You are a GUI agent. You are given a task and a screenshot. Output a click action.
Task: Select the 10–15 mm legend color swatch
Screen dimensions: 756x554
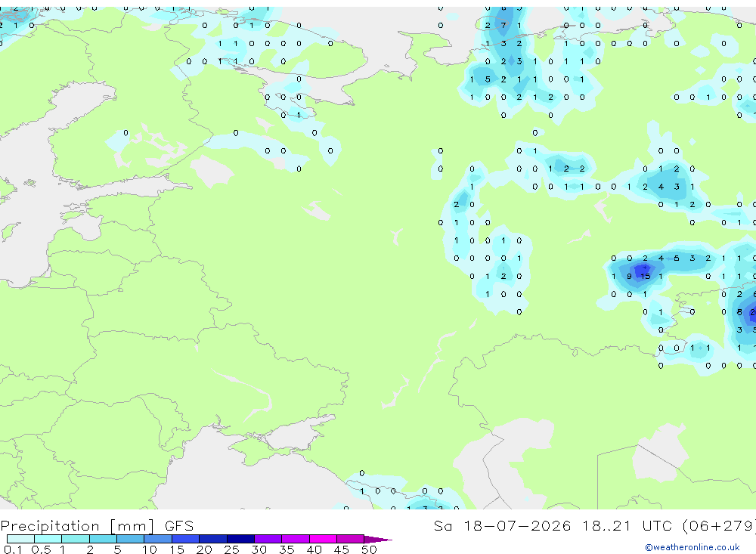(x=158, y=539)
